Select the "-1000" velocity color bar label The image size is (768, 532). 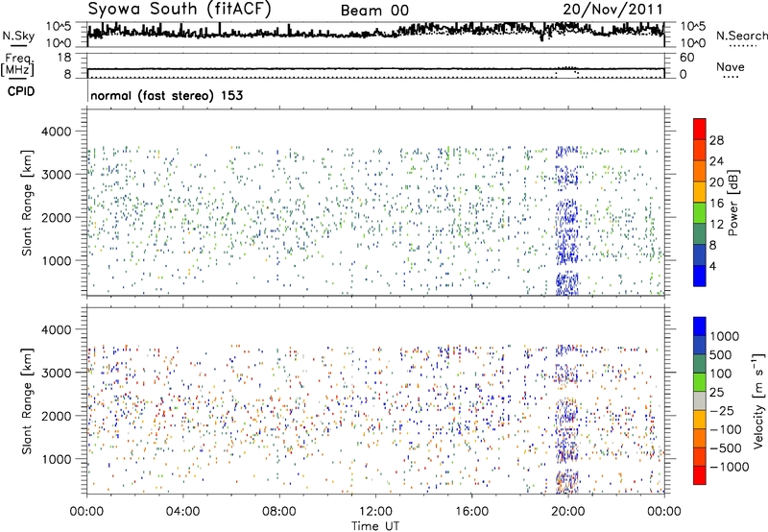pyautogui.click(x=730, y=467)
